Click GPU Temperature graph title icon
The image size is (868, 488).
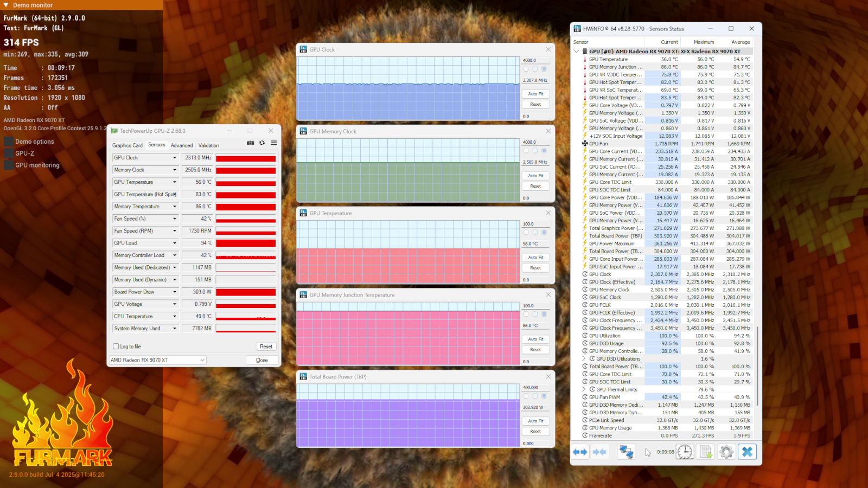point(303,213)
